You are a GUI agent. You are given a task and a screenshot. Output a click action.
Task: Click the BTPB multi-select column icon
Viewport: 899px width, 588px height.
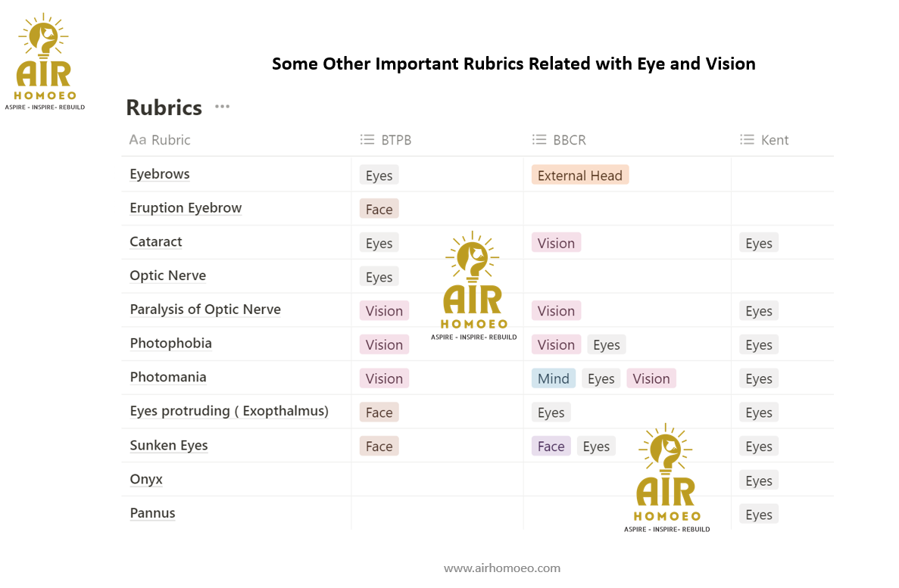coord(367,140)
